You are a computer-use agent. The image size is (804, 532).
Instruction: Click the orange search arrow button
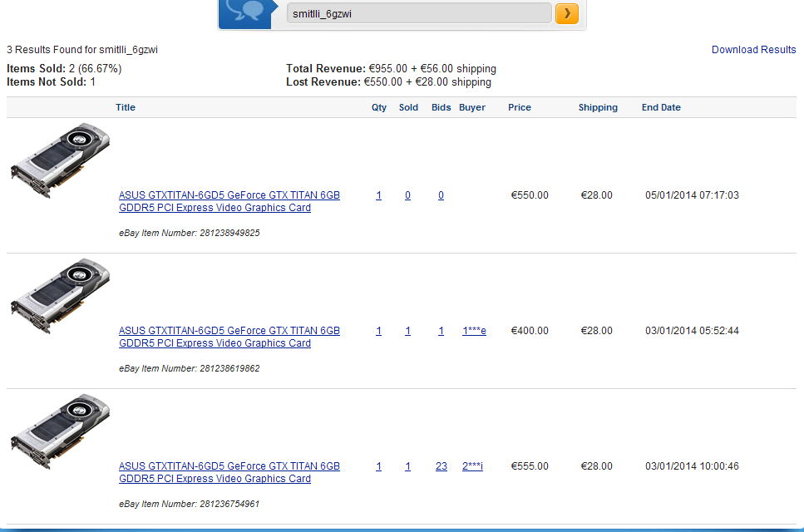point(566,13)
